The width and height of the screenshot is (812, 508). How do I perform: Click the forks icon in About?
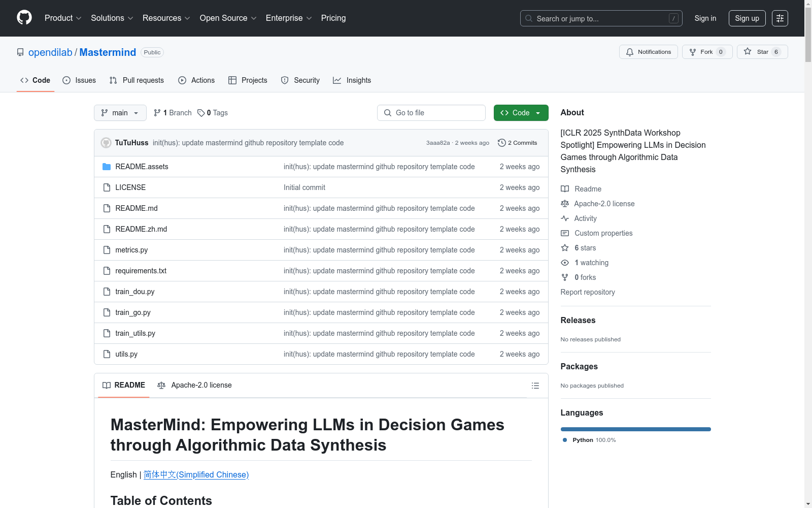pyautogui.click(x=565, y=277)
